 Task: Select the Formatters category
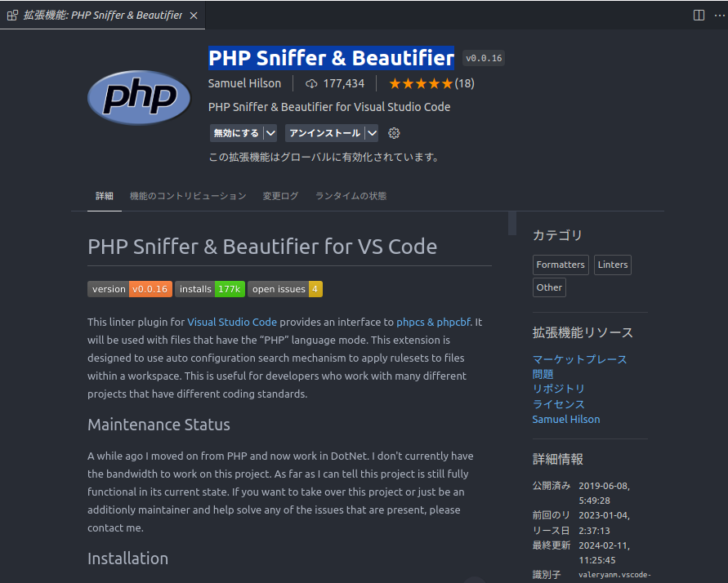tap(561, 265)
